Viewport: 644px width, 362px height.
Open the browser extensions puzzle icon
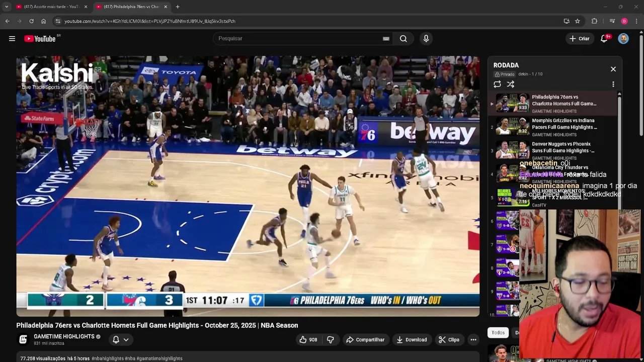pos(594,21)
